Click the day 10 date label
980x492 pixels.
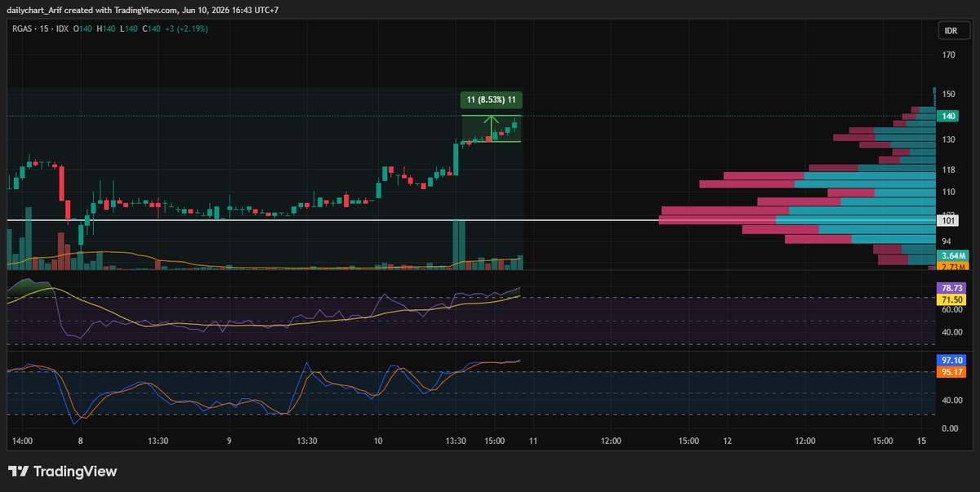[x=379, y=441]
